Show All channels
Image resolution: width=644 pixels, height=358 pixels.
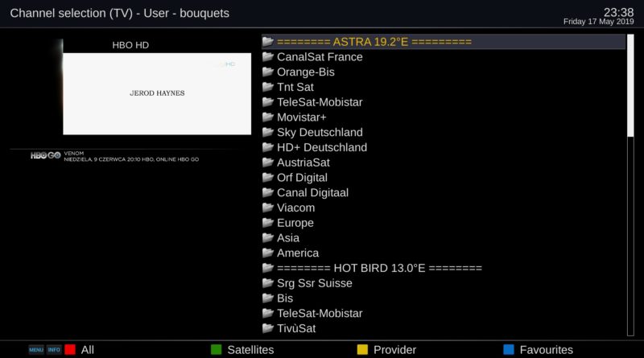88,350
